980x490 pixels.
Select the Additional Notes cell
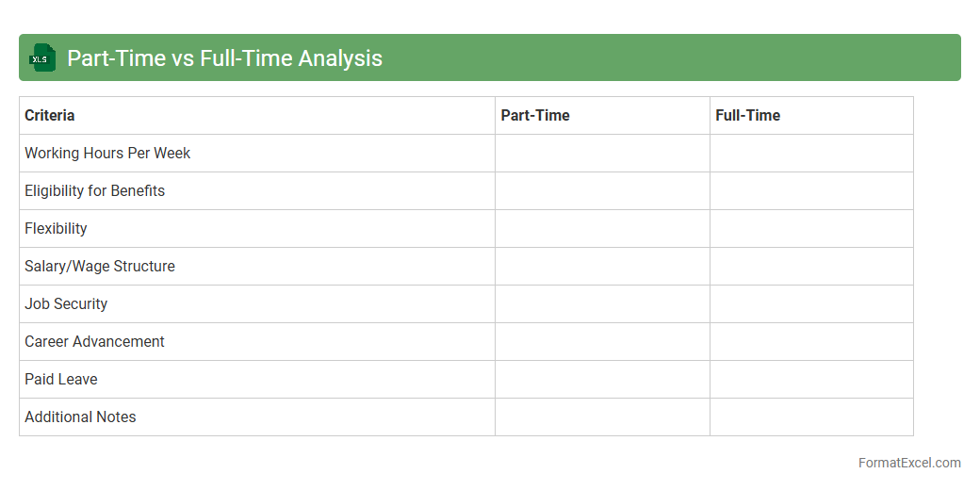80,417
